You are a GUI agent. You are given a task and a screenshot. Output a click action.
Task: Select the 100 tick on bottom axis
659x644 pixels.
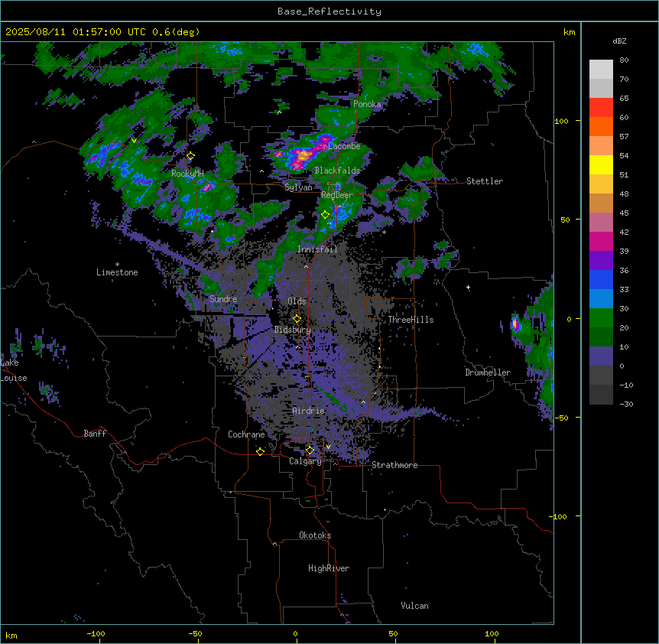pyautogui.click(x=492, y=633)
